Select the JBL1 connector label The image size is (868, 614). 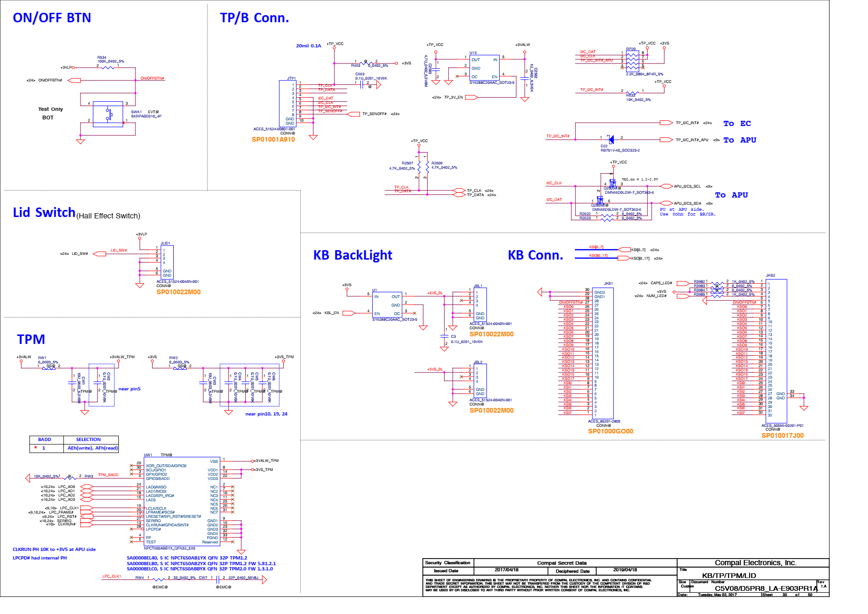(478, 286)
